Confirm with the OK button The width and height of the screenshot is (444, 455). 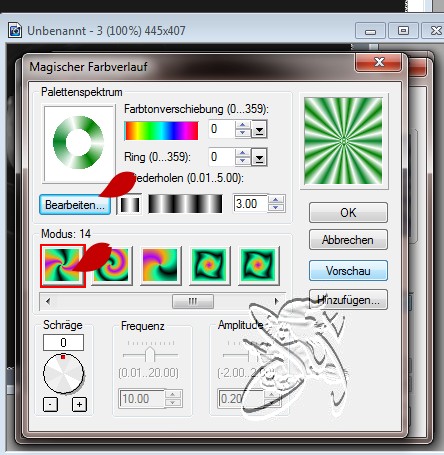[348, 212]
